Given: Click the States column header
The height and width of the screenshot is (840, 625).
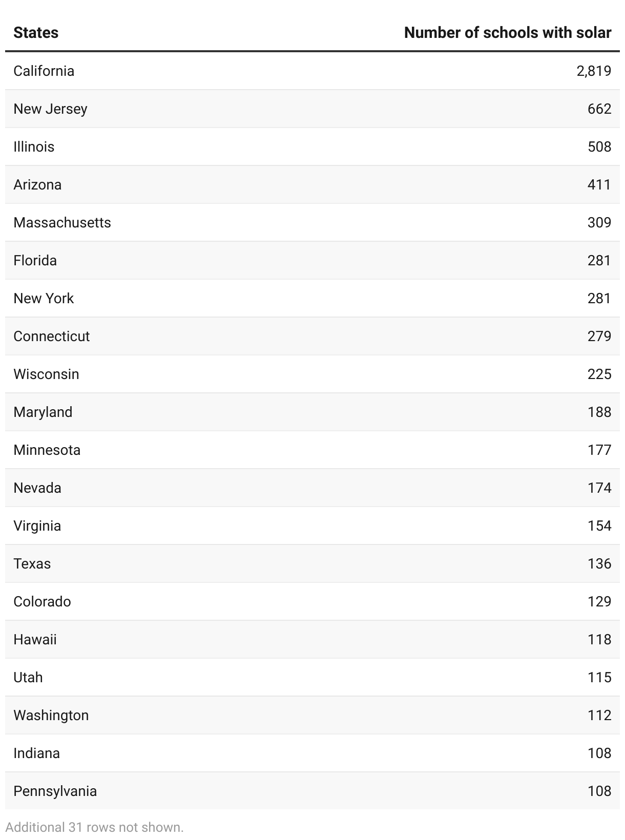Looking at the screenshot, I should [36, 33].
